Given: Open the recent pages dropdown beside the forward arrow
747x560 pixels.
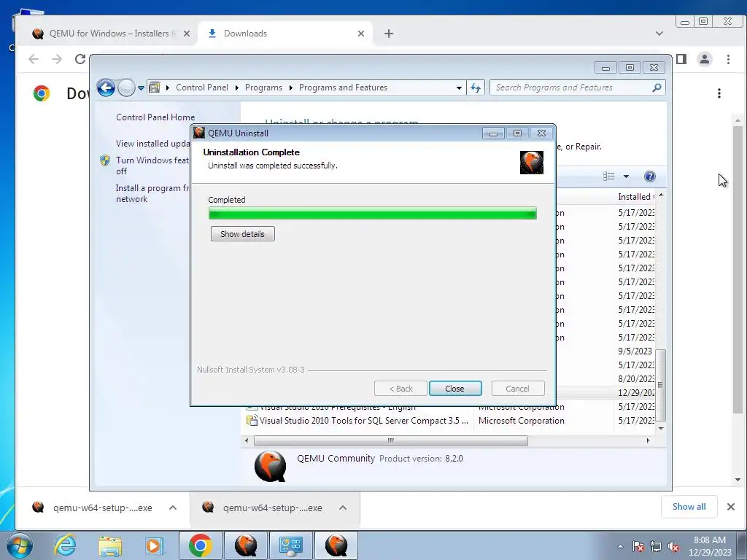Looking at the screenshot, I should point(141,88).
